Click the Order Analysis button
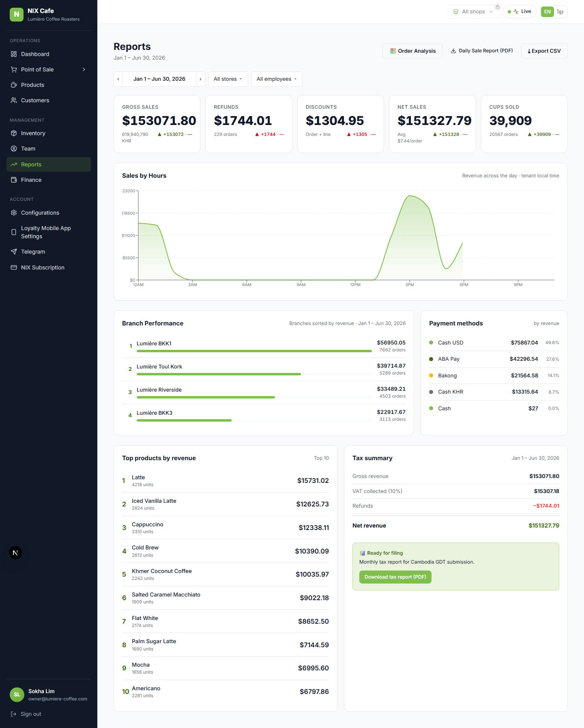Image resolution: width=584 pixels, height=728 pixels. pos(412,51)
